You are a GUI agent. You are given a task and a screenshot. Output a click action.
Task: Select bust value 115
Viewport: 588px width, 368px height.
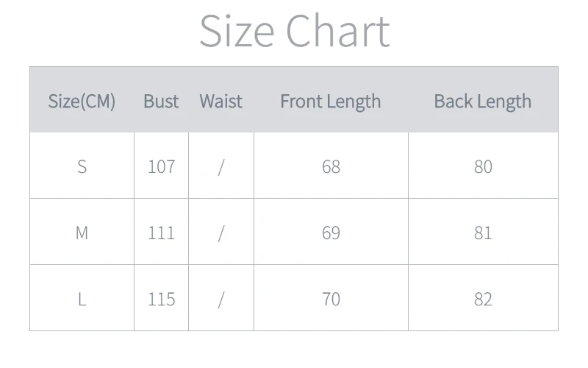(x=161, y=300)
